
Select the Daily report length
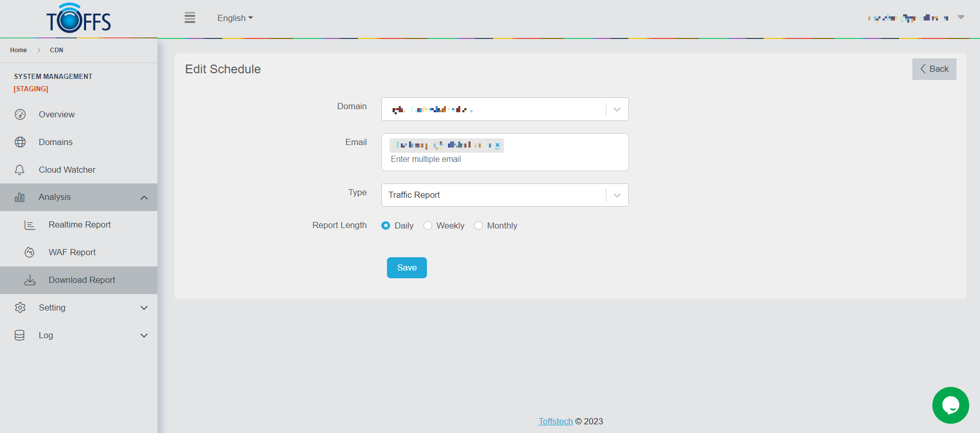[386, 225]
